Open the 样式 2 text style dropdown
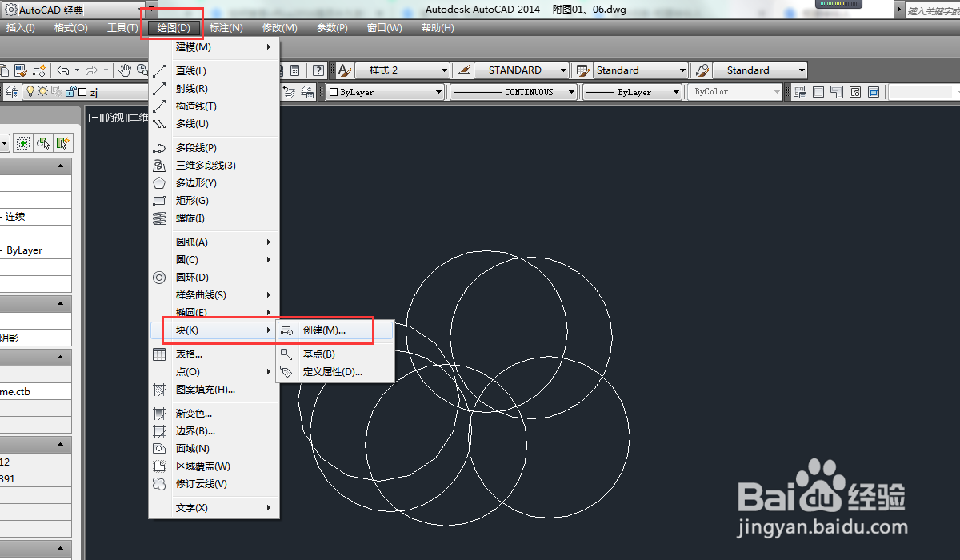The image size is (960, 560). (x=402, y=70)
